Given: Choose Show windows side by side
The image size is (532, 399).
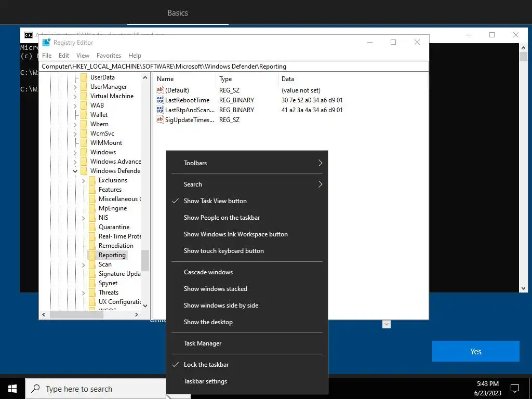Looking at the screenshot, I should (x=247, y=305).
